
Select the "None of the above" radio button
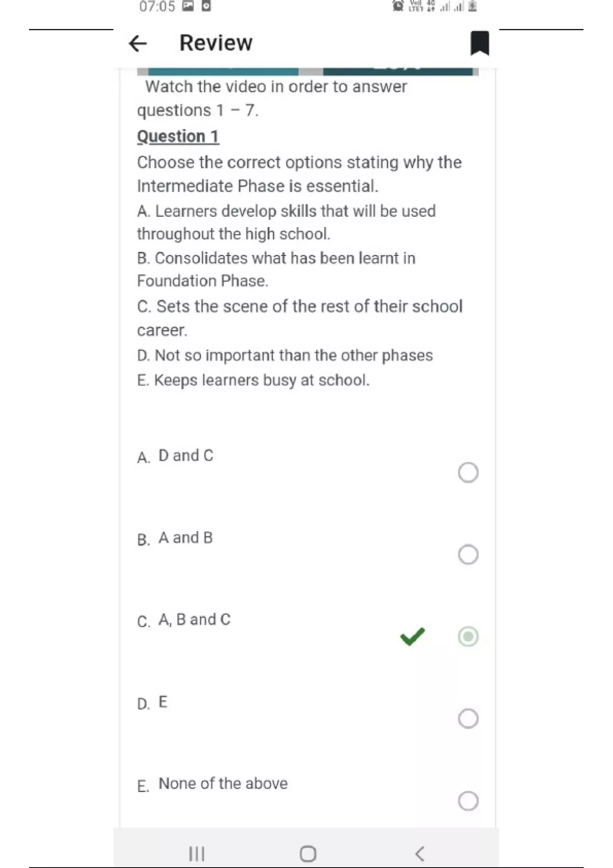point(468,801)
